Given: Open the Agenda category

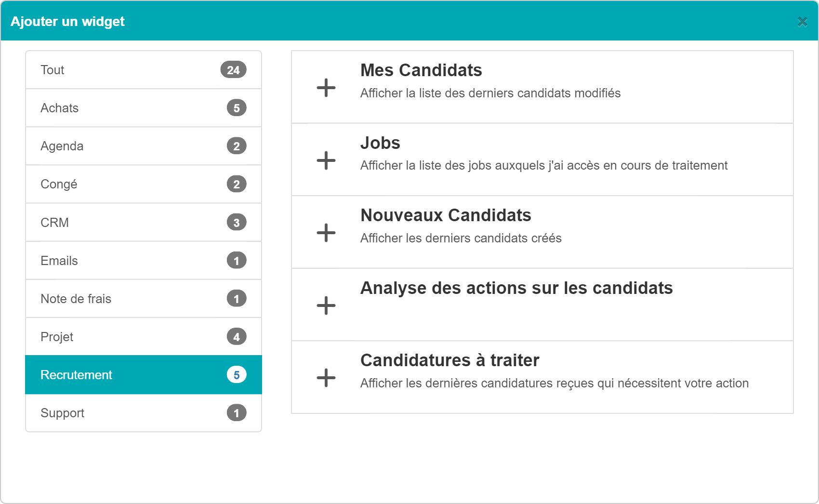Looking at the screenshot, I should (x=144, y=146).
